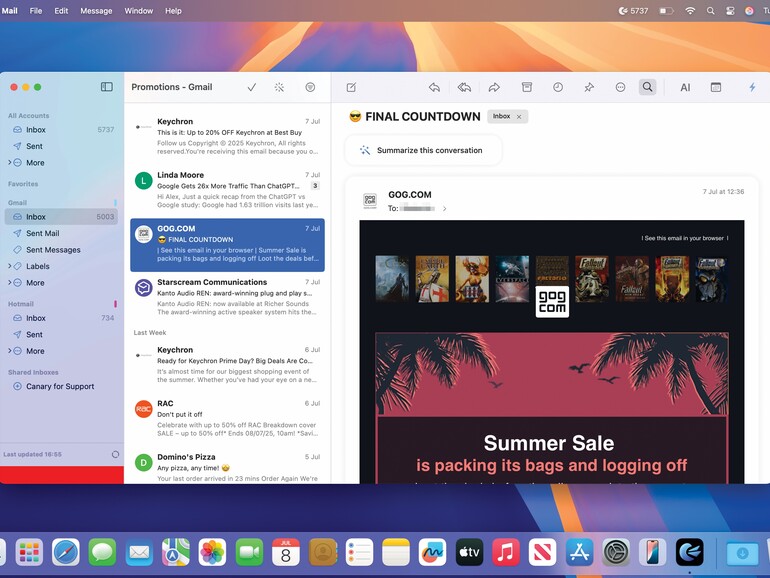Open Music from the Dock
770x578 pixels.
point(506,552)
